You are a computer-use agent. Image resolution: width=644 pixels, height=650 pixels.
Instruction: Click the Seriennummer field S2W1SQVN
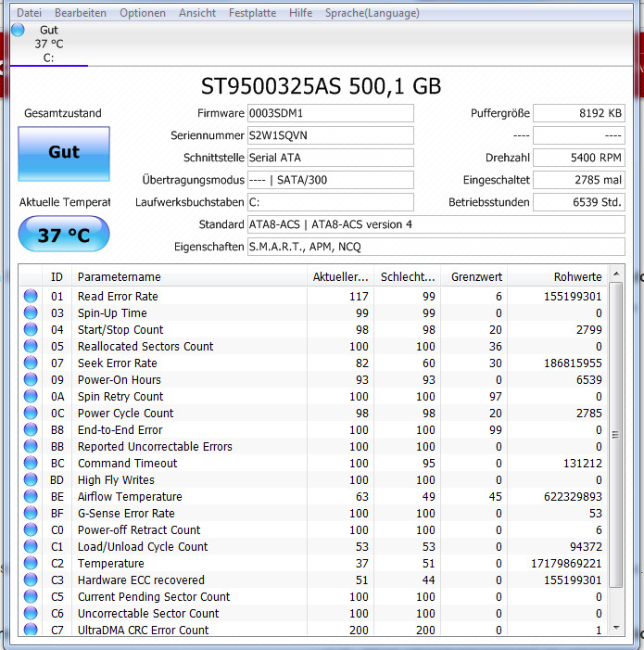coord(331,135)
